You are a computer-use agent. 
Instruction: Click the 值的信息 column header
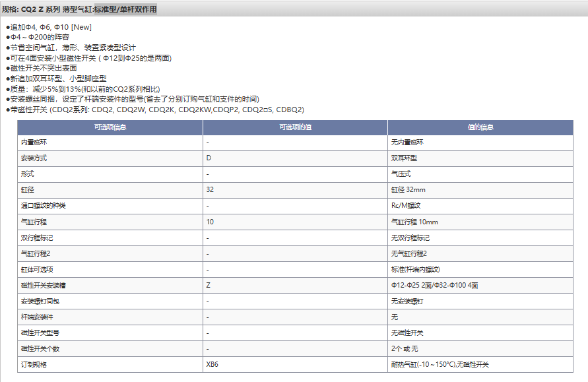[480, 127]
